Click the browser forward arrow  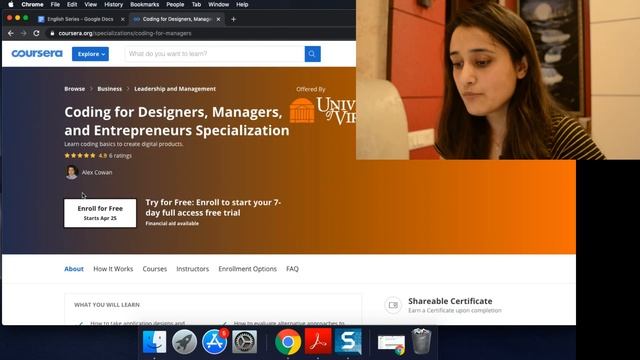point(23,33)
